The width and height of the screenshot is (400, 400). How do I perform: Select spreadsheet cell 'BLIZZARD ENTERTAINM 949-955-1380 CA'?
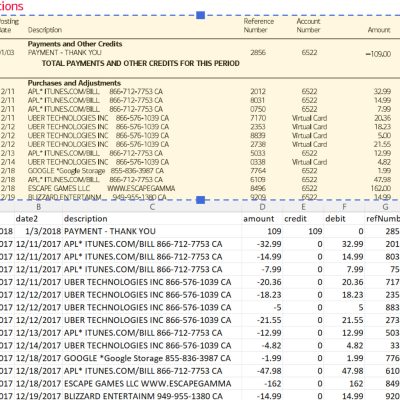pos(152,395)
